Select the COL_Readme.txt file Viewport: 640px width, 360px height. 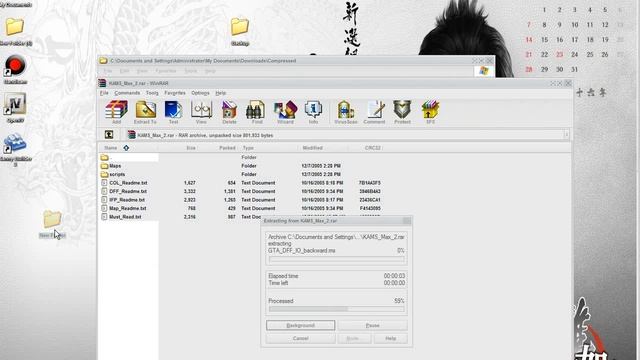128,183
